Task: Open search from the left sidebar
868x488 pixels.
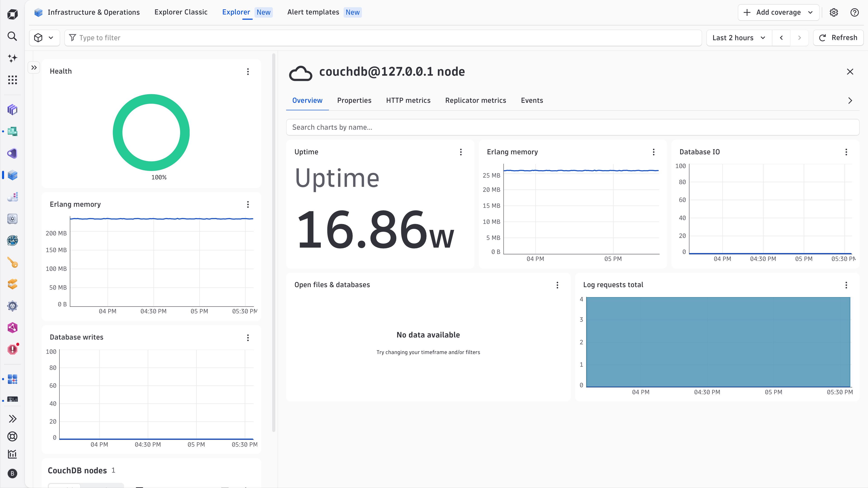Action: (12, 36)
